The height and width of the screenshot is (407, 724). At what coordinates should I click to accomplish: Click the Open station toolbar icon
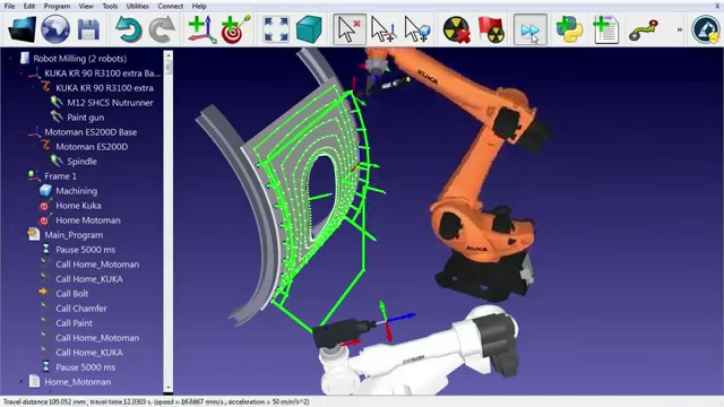click(x=22, y=29)
